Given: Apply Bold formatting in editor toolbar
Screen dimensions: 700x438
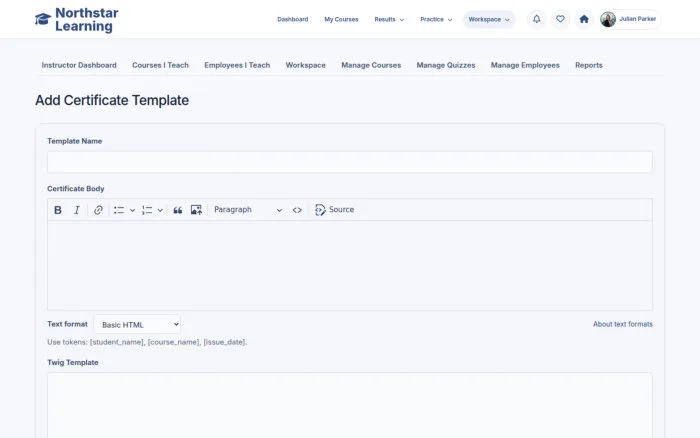Looking at the screenshot, I should point(58,210).
